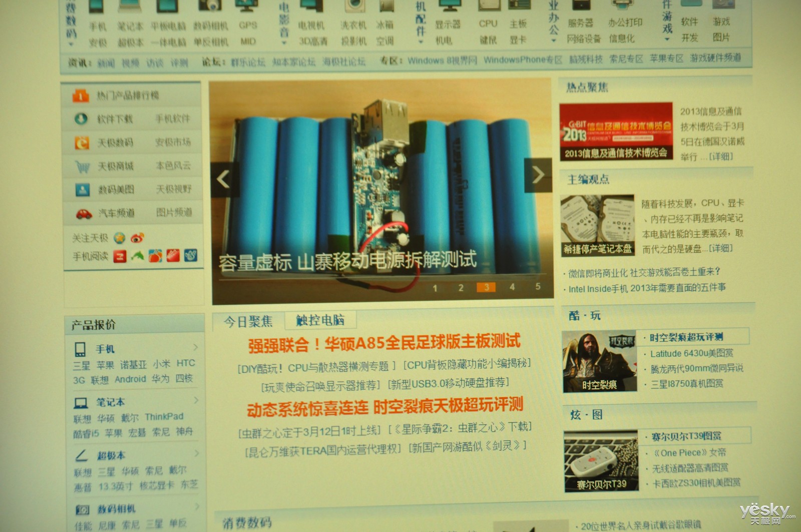Click the 时空裂痕 game thumbnail
801x532 pixels.
599,361
